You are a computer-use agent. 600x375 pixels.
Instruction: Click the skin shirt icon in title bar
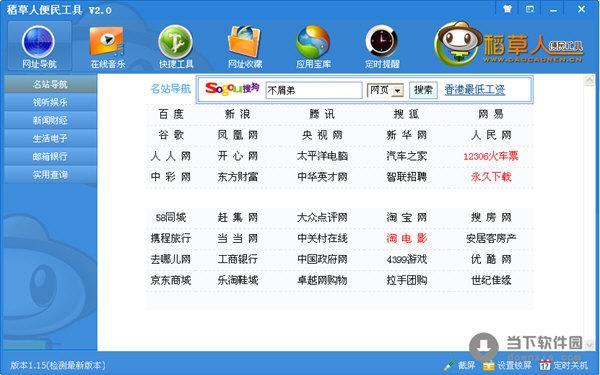(x=508, y=9)
